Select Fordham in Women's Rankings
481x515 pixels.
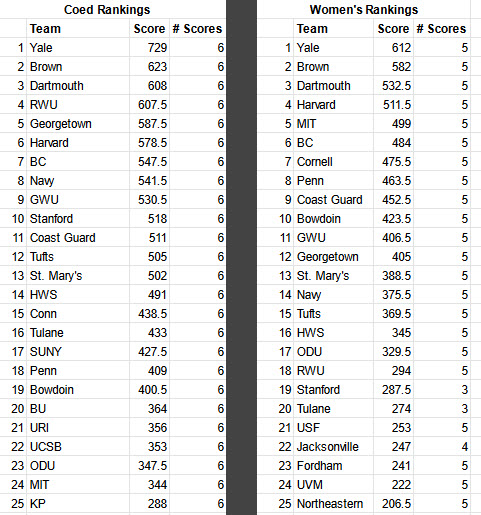(x=333, y=465)
